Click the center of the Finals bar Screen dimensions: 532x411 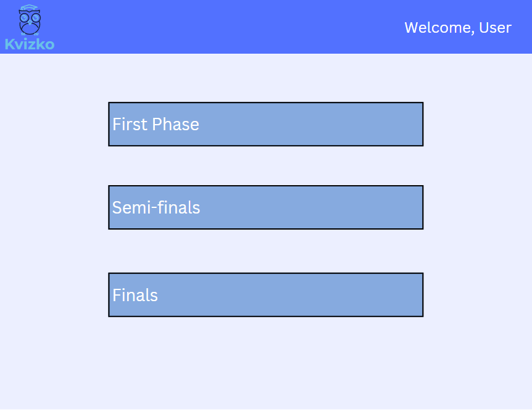(265, 295)
